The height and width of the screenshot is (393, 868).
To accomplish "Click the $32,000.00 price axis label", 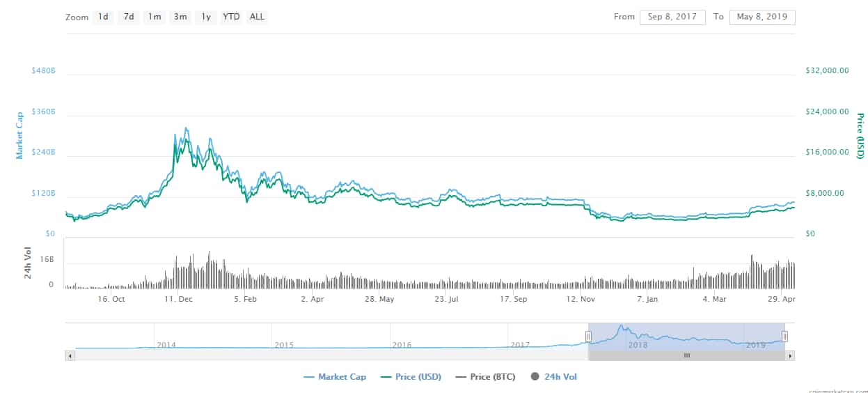I will click(827, 71).
